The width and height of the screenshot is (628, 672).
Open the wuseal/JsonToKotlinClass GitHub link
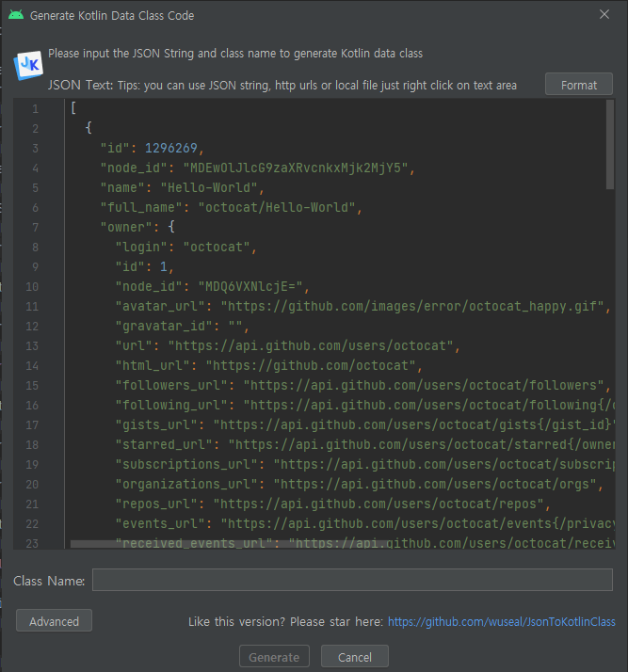(501, 622)
